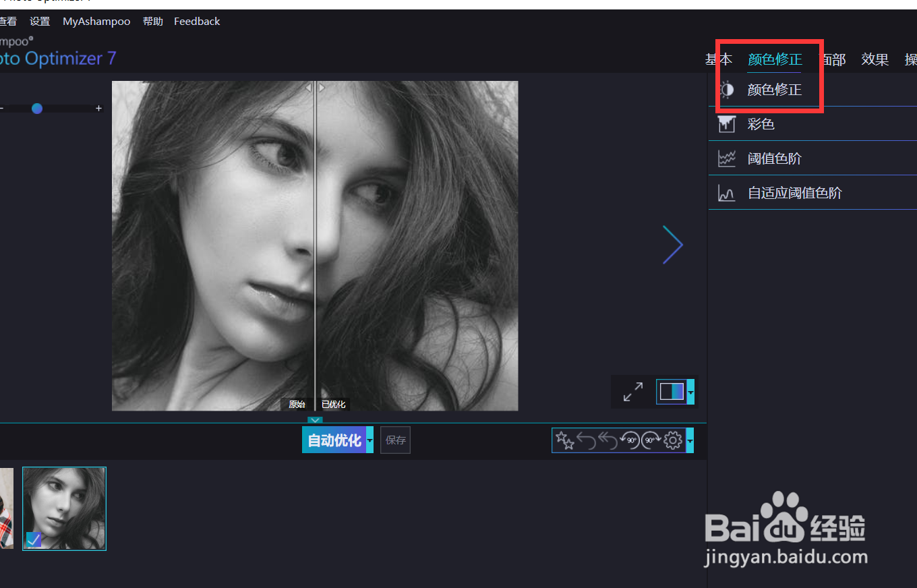Click the zoom slider plus sign

(x=98, y=108)
